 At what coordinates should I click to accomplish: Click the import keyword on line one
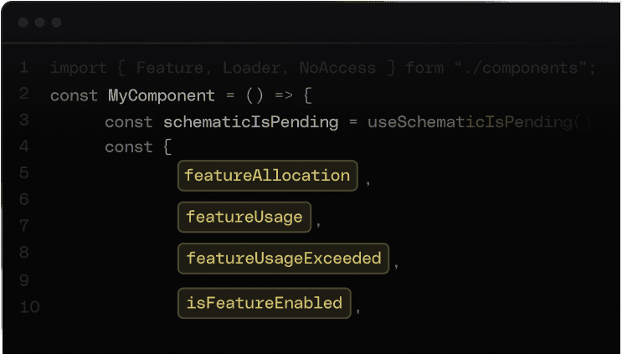(x=79, y=68)
